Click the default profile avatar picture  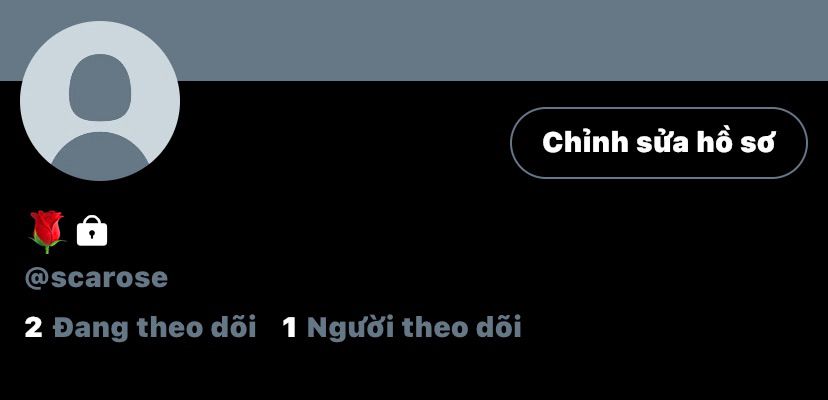100,101
